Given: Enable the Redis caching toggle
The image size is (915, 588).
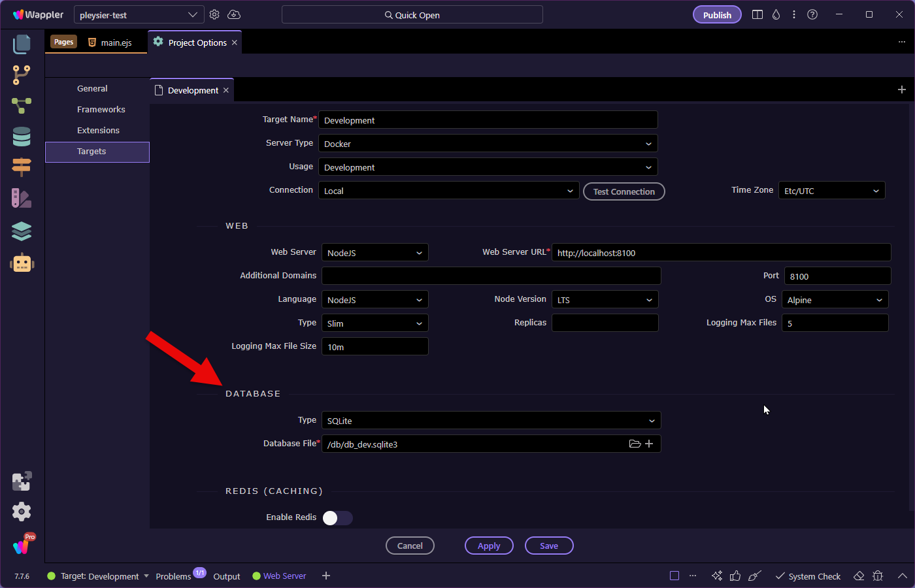Looking at the screenshot, I should [x=337, y=518].
